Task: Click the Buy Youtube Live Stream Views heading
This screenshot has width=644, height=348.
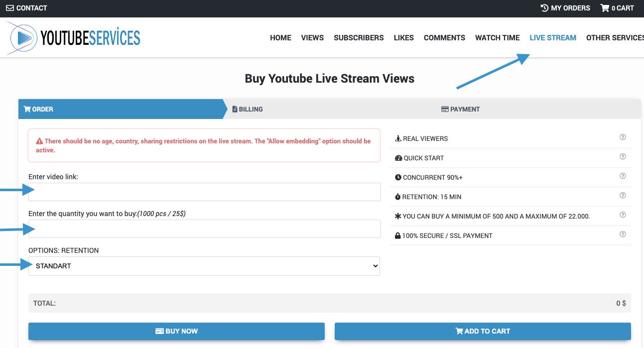Action: pos(330,78)
